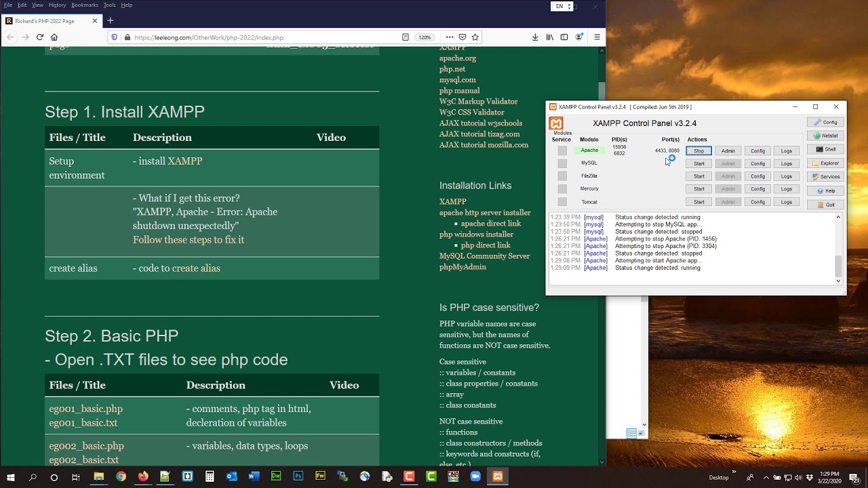View Tomcat Logs
Screen dimensions: 868x488
click(786, 202)
